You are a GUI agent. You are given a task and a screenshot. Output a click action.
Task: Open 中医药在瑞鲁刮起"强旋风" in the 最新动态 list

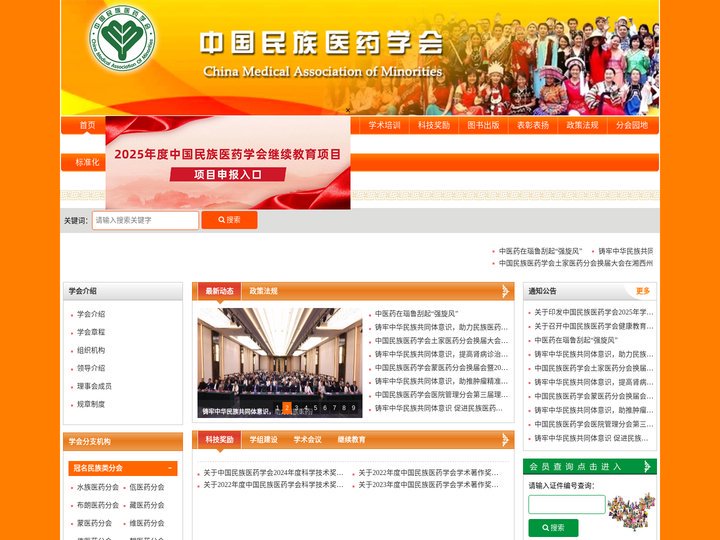416,314
